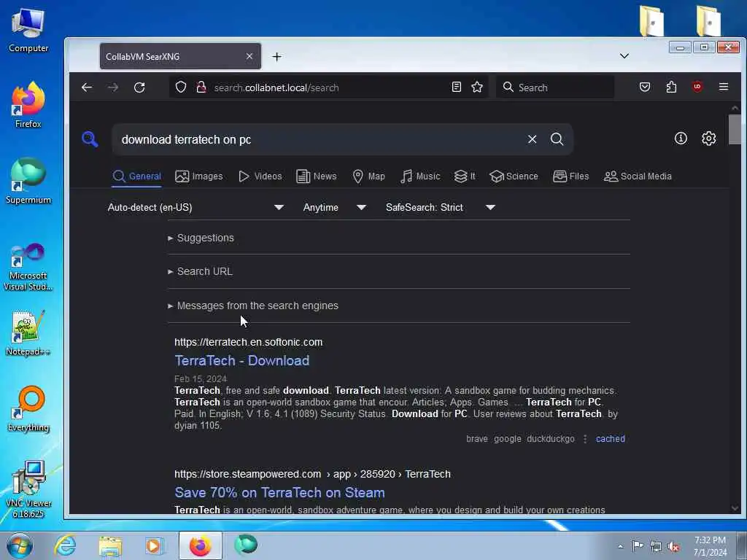Click the Supermium taskbar icon
The width and height of the screenshot is (747, 560).
point(246,545)
